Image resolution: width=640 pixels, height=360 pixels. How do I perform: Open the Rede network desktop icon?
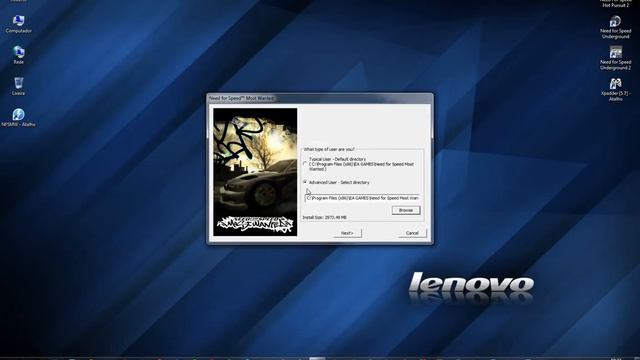click(18, 55)
